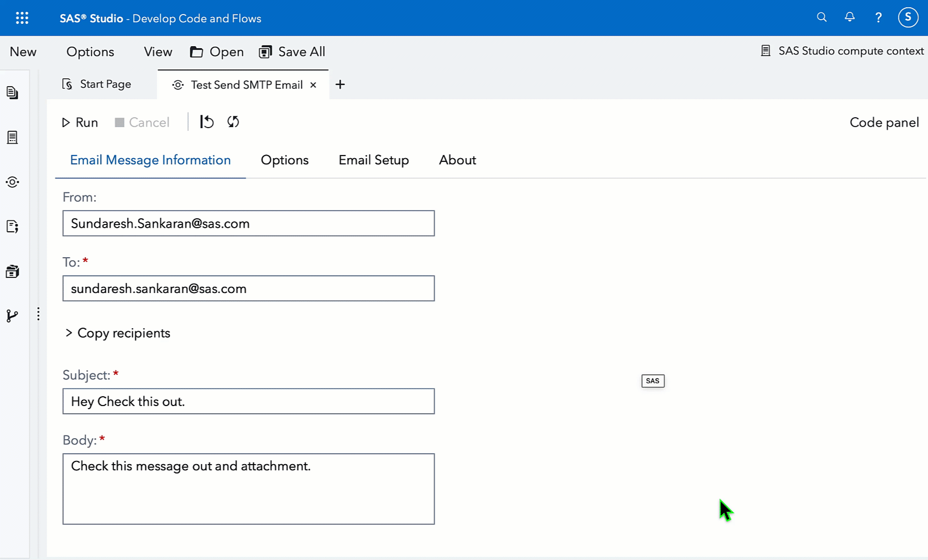Switch to the Email Setup tab
Viewport: 928px width, 560px height.
(374, 160)
